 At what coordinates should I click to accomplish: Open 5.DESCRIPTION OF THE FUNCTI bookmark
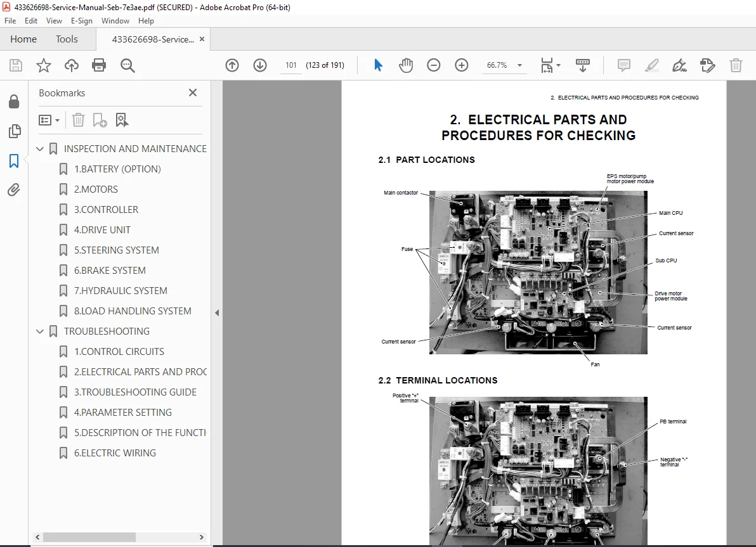140,433
